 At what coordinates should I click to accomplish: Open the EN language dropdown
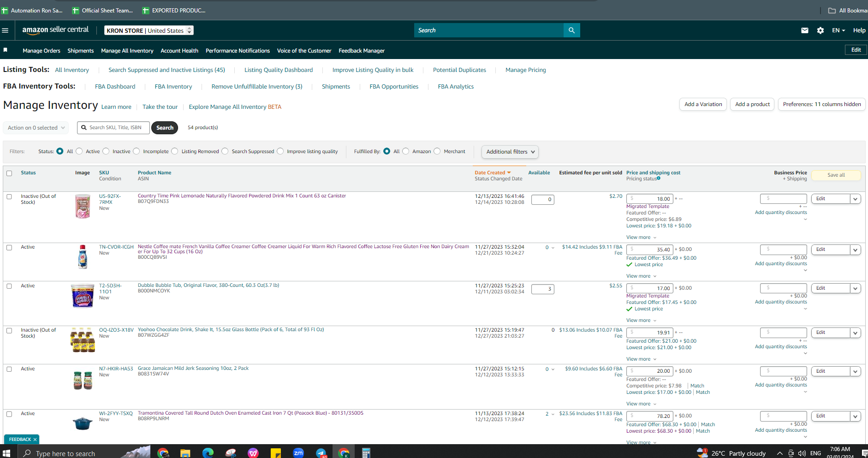(838, 30)
